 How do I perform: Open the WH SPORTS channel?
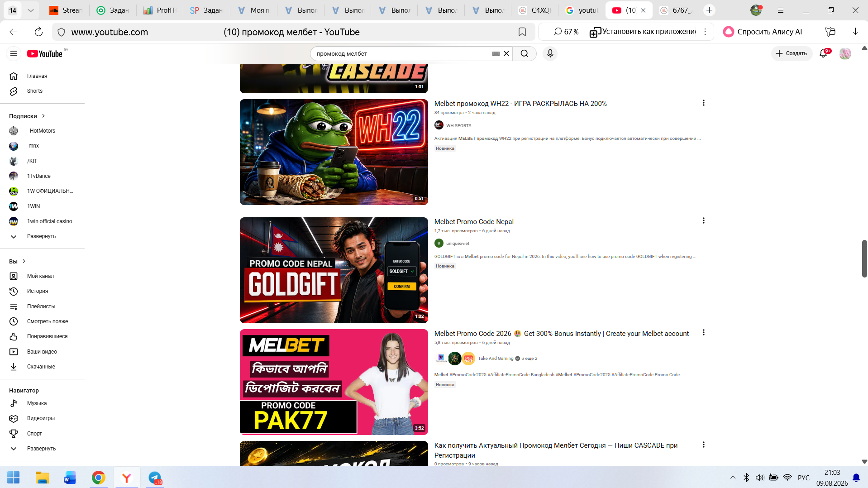[458, 126]
